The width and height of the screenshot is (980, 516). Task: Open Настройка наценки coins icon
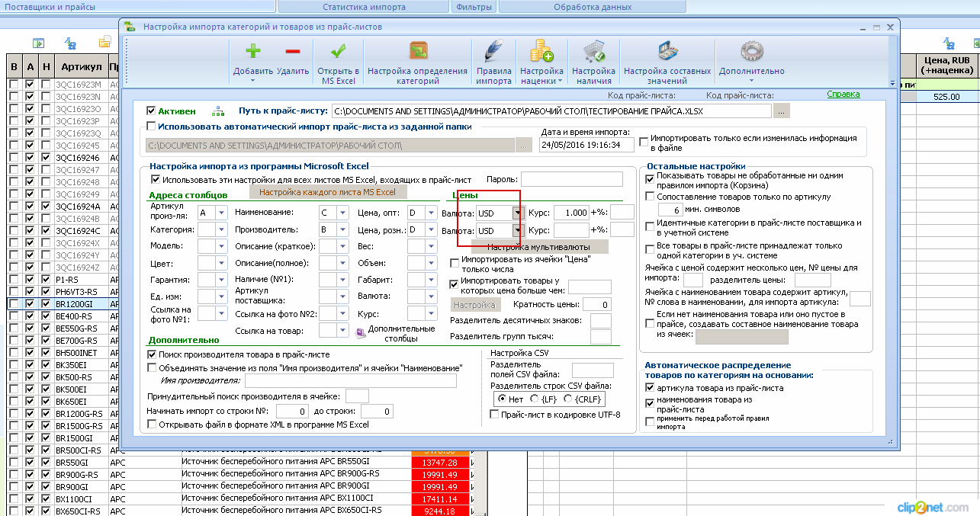(x=541, y=53)
